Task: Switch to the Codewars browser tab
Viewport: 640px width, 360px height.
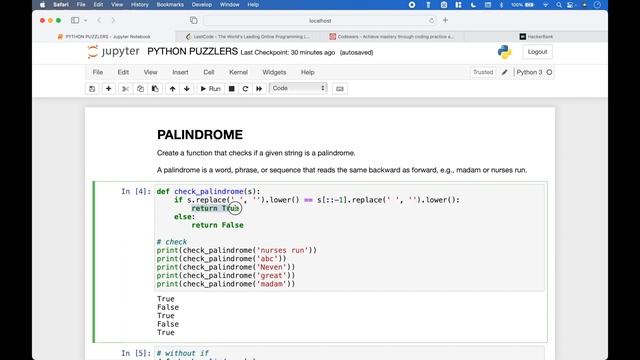Action: click(391, 37)
